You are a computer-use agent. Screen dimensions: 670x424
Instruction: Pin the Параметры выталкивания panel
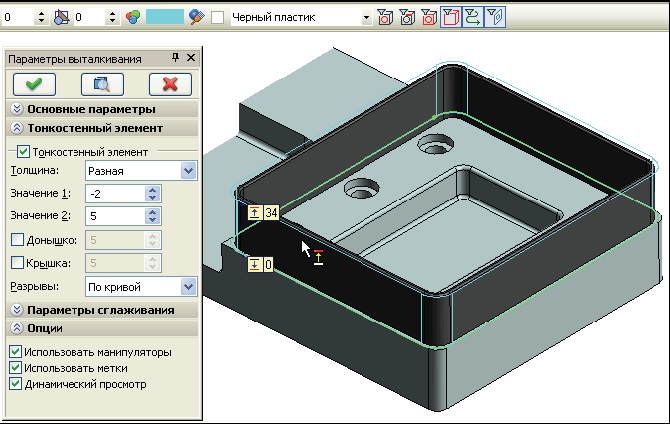pyautogui.click(x=175, y=58)
